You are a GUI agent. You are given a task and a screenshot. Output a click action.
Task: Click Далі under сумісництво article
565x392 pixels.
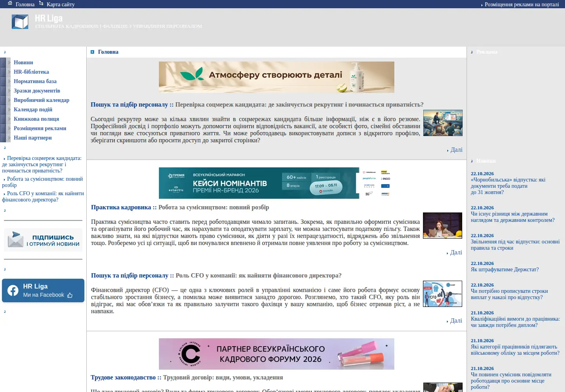point(456,252)
